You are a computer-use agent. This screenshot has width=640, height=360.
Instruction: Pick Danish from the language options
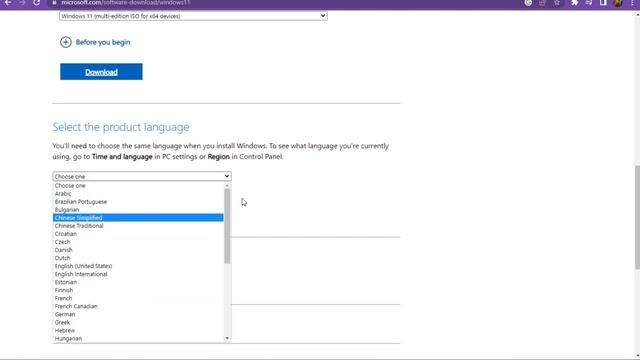click(x=138, y=250)
